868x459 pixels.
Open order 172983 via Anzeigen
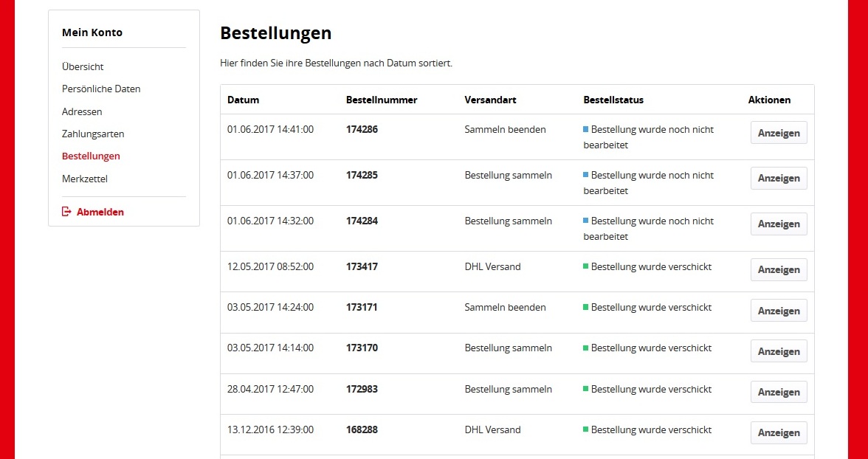pyautogui.click(x=779, y=393)
